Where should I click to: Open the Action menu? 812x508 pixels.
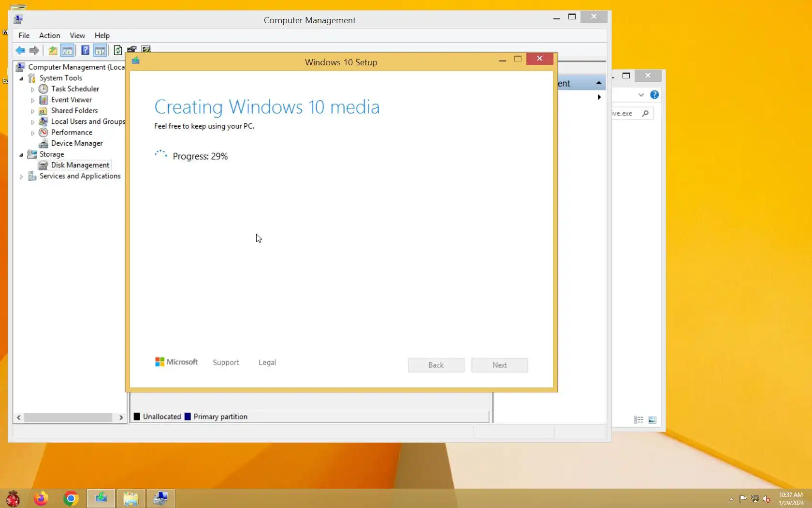(50, 35)
